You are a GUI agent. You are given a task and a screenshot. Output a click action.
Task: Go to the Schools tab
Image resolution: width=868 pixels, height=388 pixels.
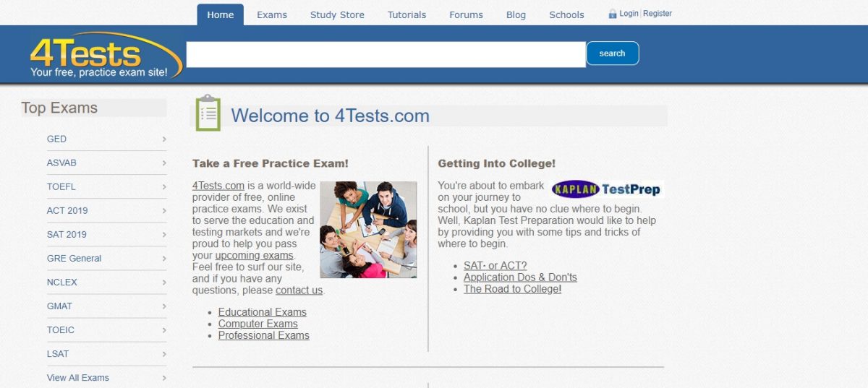(x=566, y=14)
